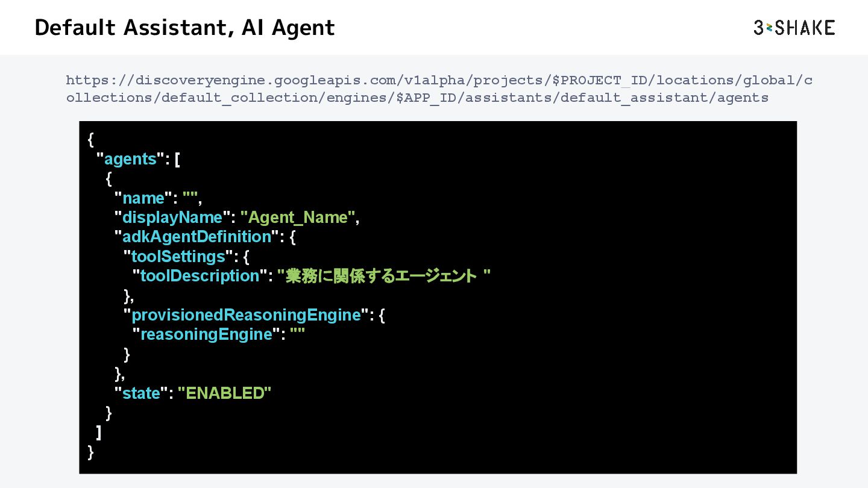Click the opening brace of the JSON
The height and width of the screenshot is (488, 868).
tap(91, 140)
